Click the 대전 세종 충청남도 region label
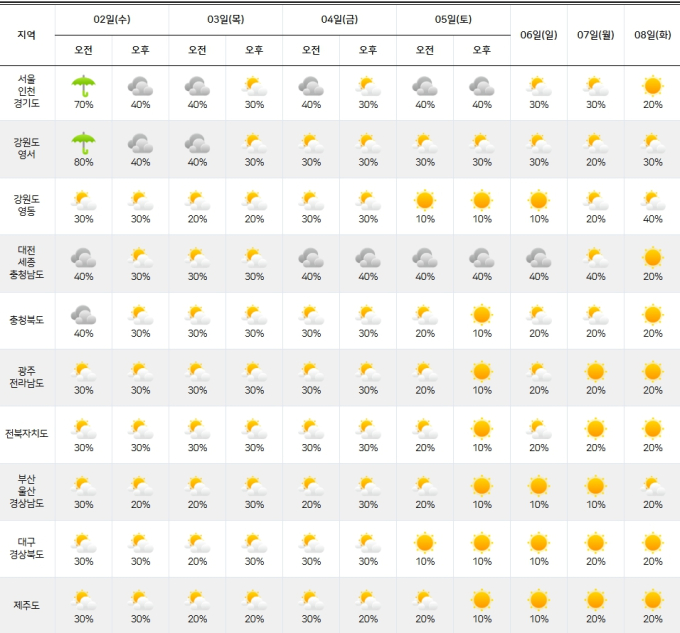Screen dimensions: 680x633 pos(26,262)
